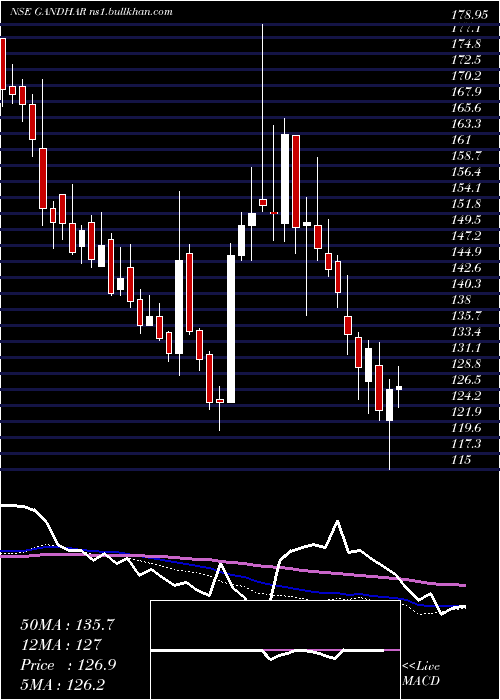Click the 133.4 price axis label

(x=467, y=332)
